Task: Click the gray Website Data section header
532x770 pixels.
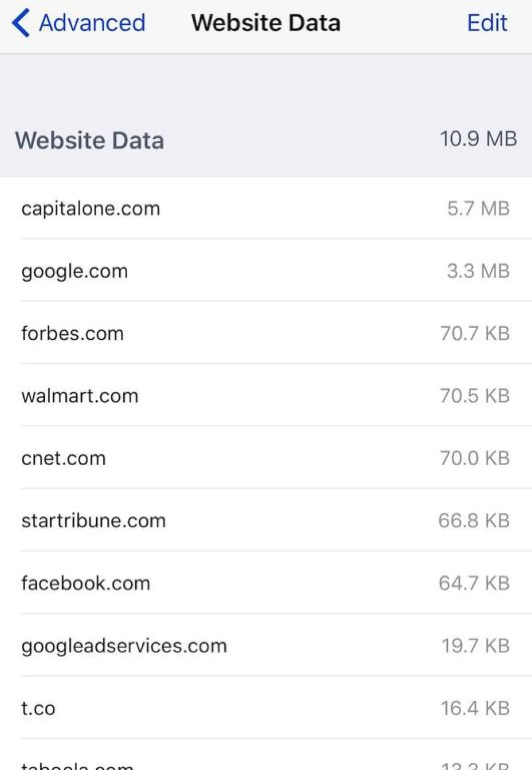Action: coord(90,141)
